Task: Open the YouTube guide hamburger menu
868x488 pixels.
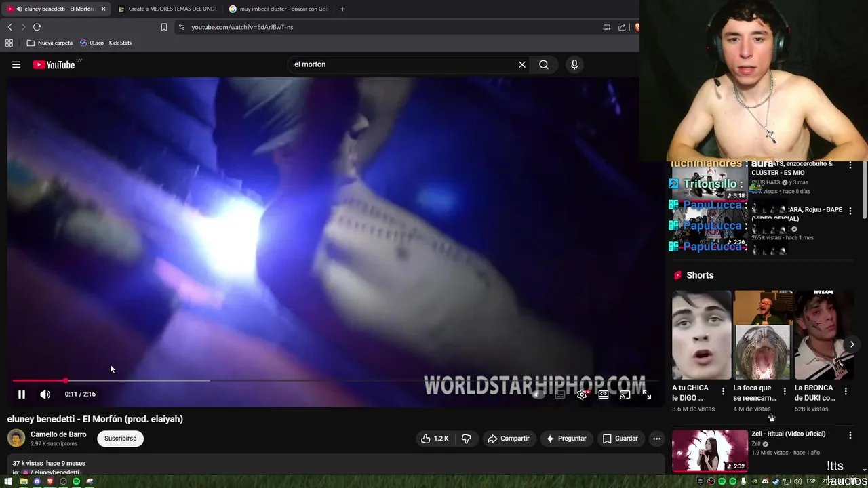Action: click(16, 64)
